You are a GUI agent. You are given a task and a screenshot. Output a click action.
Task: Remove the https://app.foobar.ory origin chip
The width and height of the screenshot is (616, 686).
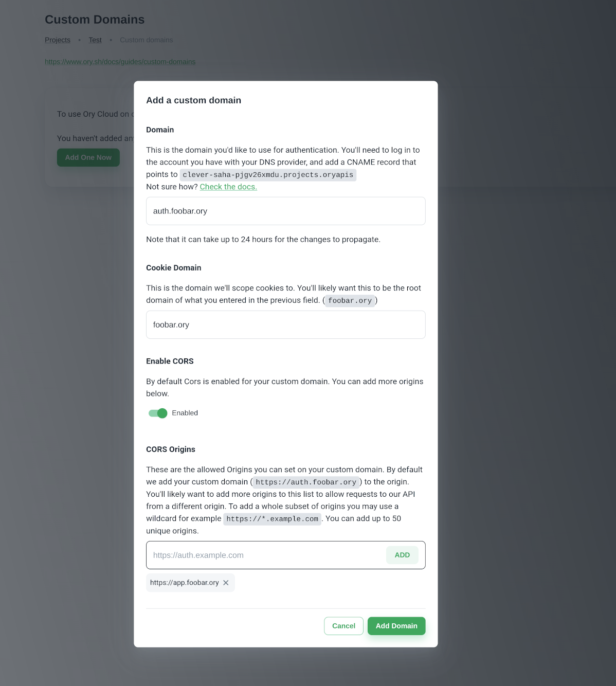pos(226,583)
